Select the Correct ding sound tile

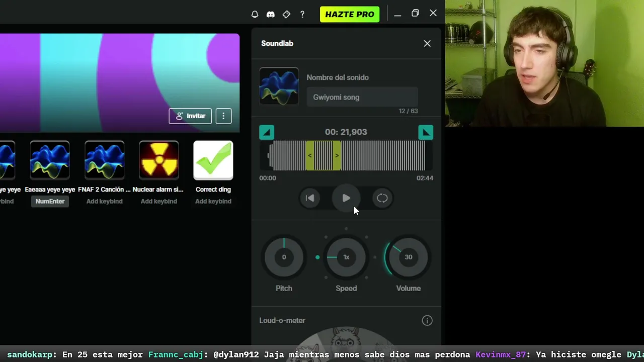(213, 160)
